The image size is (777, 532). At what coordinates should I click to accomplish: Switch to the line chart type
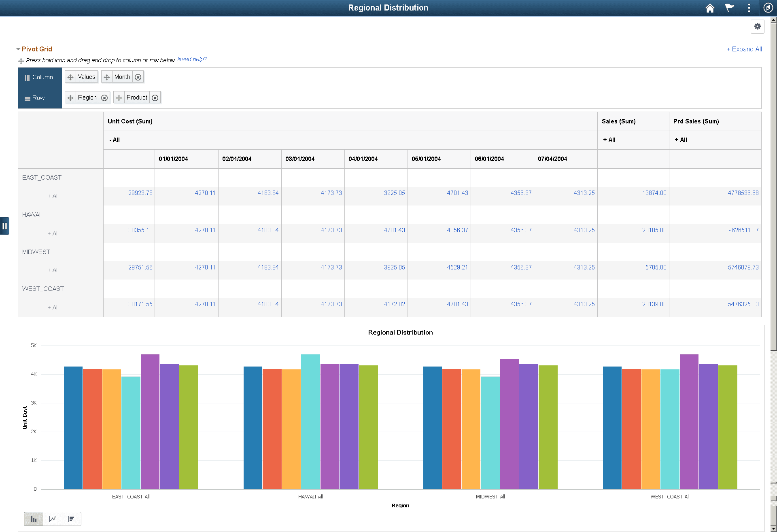pos(53,519)
